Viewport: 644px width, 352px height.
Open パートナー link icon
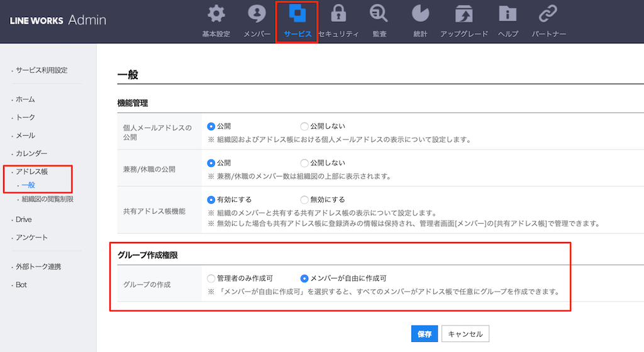click(x=548, y=14)
